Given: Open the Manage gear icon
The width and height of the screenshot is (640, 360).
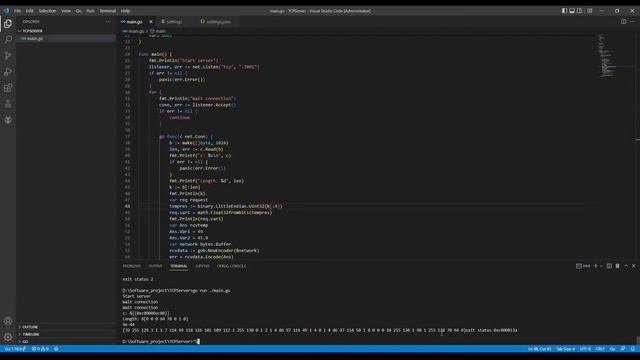Looking at the screenshot, I should coord(8,337).
